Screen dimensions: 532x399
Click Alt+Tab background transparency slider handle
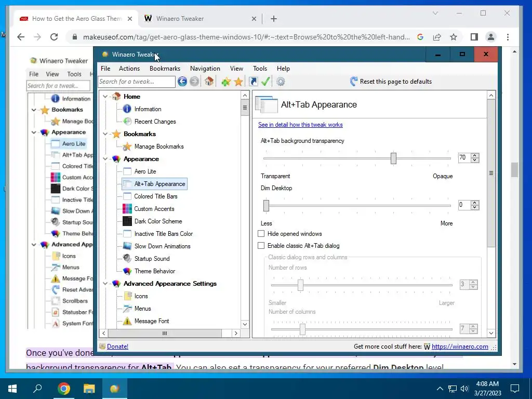point(393,158)
